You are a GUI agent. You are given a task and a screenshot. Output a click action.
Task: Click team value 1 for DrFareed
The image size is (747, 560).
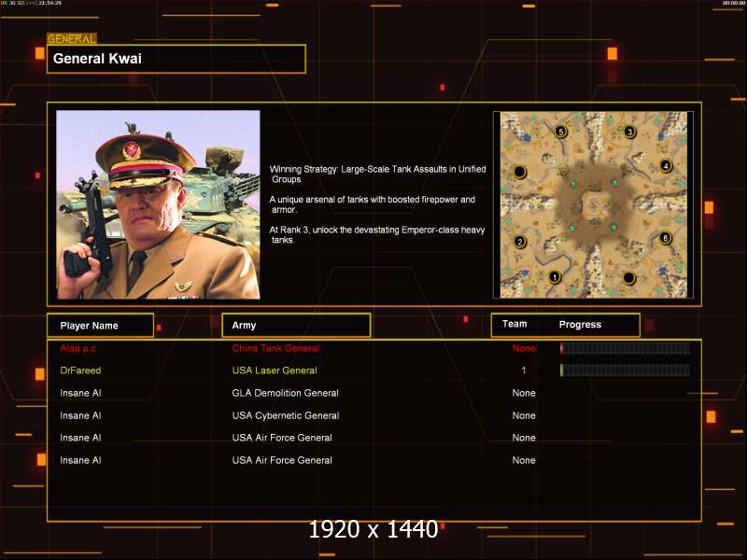(524, 371)
